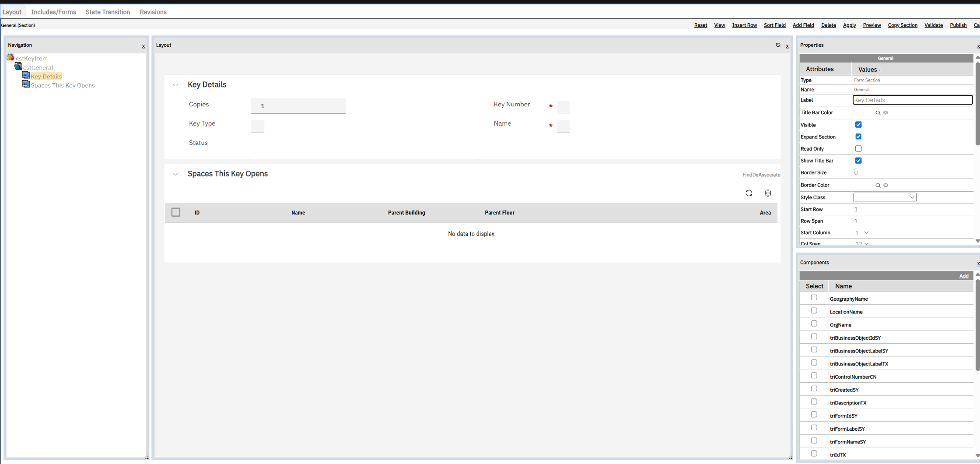
Task: Select Spaces This Key Opens tree item
Action: coord(63,85)
